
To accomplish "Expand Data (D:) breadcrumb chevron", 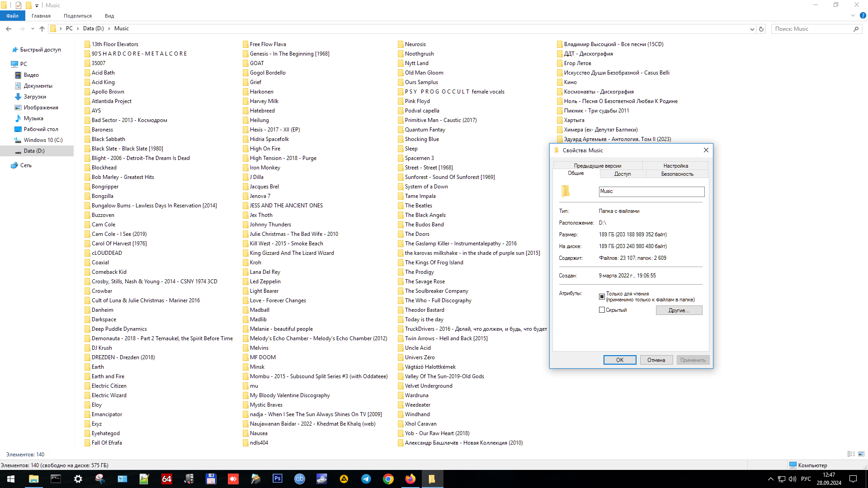I will pos(109,28).
